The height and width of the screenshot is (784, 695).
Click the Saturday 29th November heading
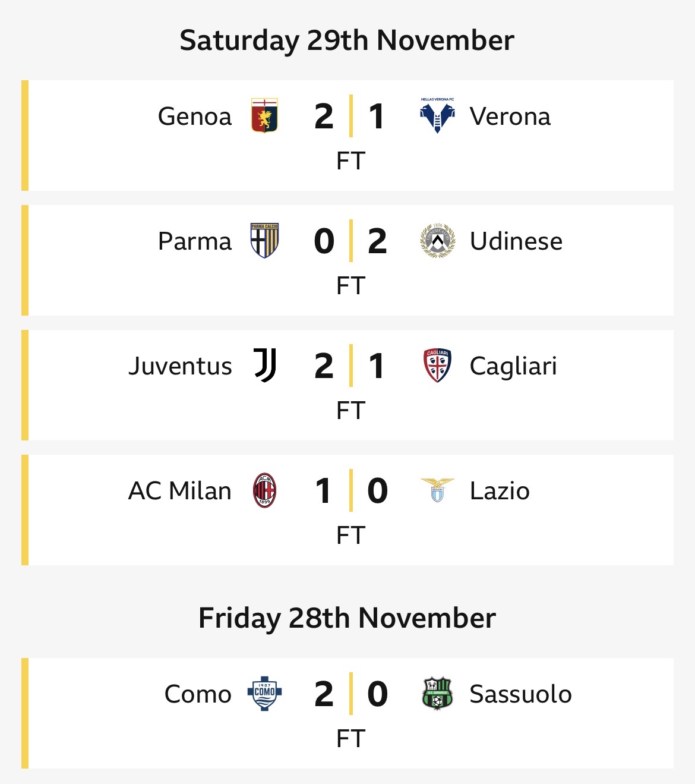347,40
